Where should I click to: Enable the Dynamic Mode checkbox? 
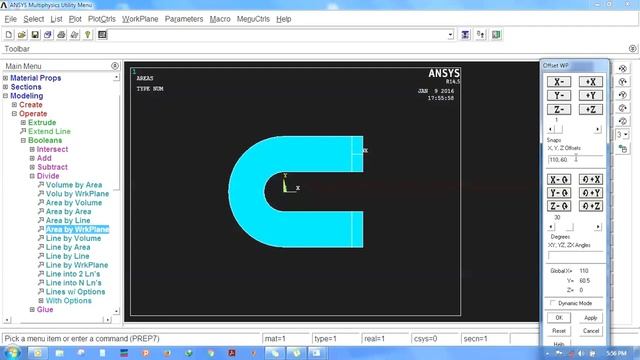[553, 303]
